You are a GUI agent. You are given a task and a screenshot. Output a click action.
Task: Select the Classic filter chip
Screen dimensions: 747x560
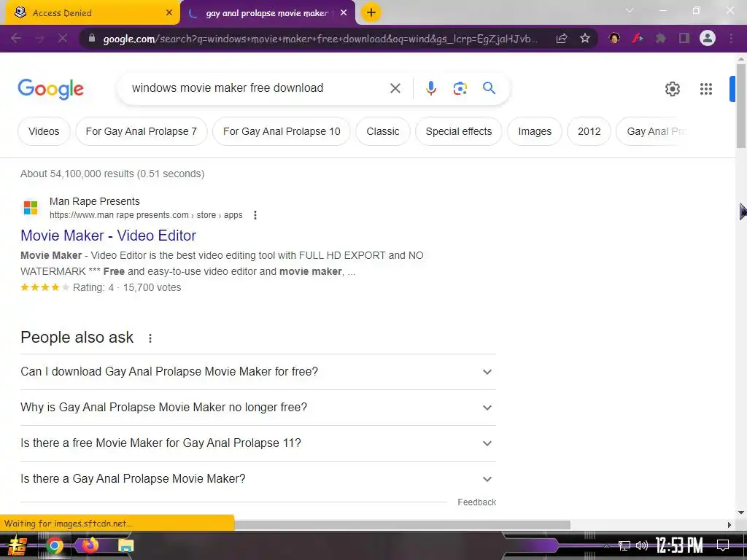click(x=382, y=131)
